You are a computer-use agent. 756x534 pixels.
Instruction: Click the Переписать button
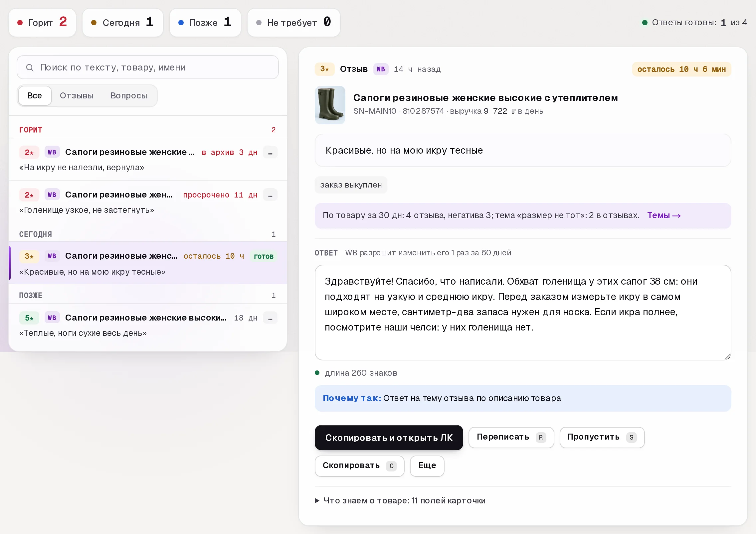(511, 438)
